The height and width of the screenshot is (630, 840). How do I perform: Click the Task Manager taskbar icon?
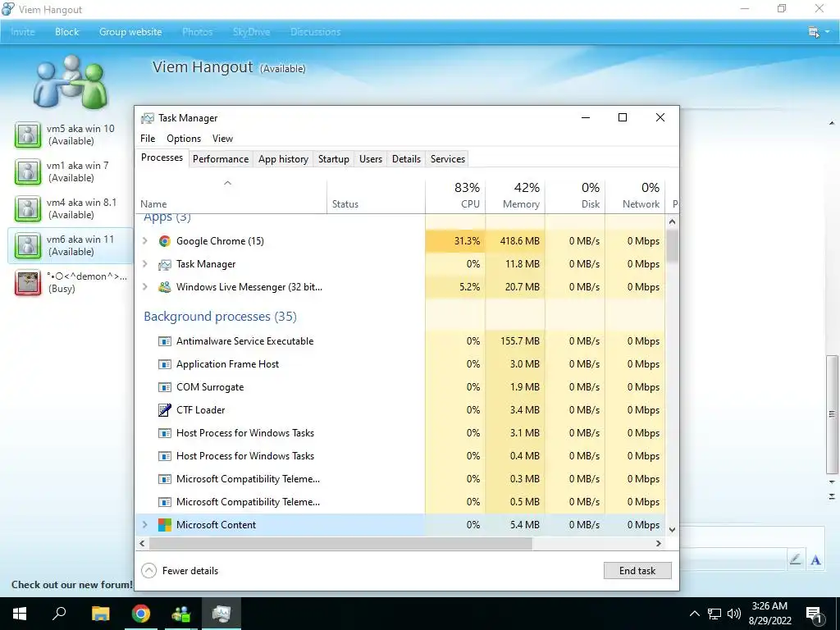tap(221, 614)
